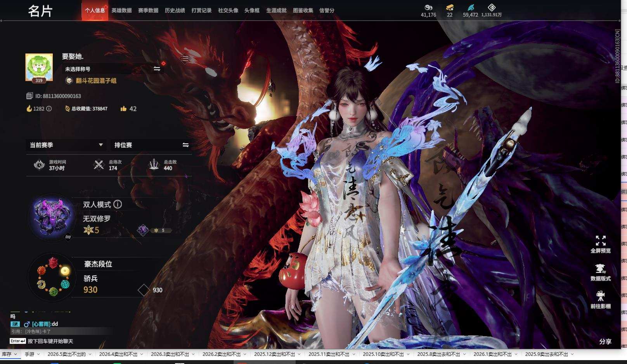Open the 个人信息 tab
This screenshot has width=627, height=364.
point(95,10)
